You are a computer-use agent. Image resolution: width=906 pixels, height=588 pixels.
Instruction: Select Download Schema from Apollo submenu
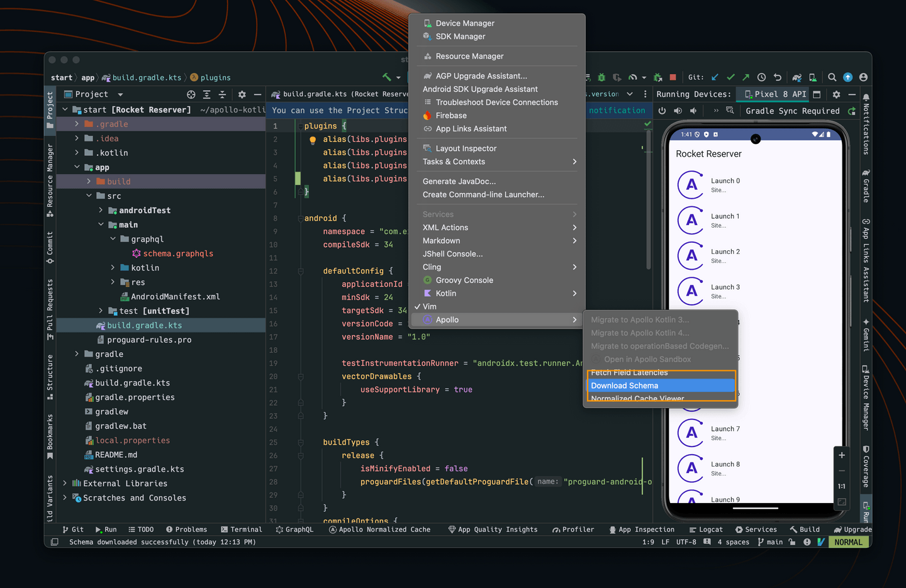pyautogui.click(x=624, y=386)
